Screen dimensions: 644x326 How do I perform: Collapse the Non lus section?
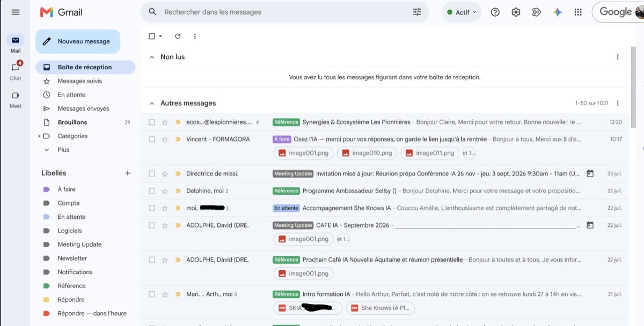(152, 57)
